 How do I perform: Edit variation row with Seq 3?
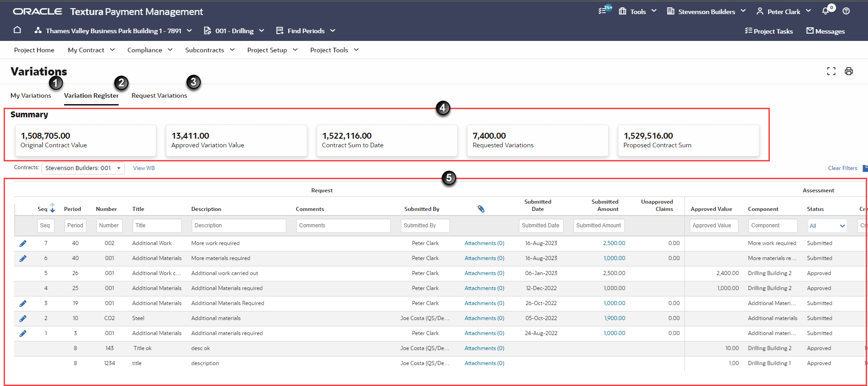23,303
